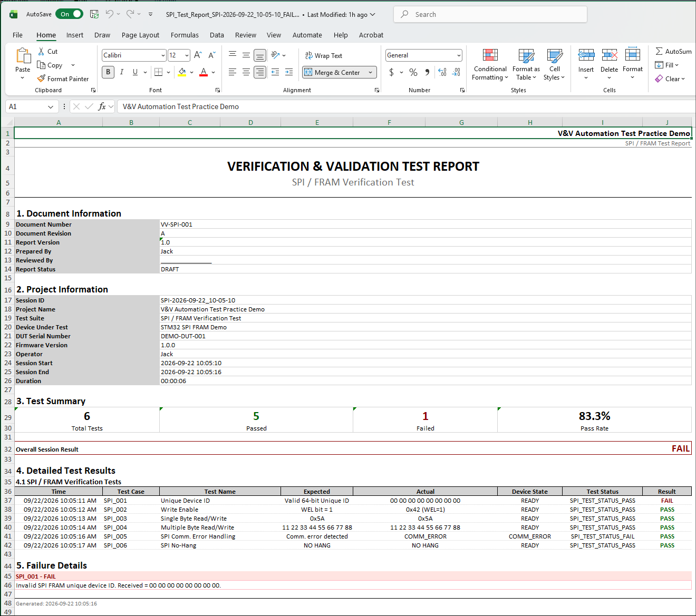Expand the Paste options arrow
Screen dimensions: 696x616
click(23, 78)
